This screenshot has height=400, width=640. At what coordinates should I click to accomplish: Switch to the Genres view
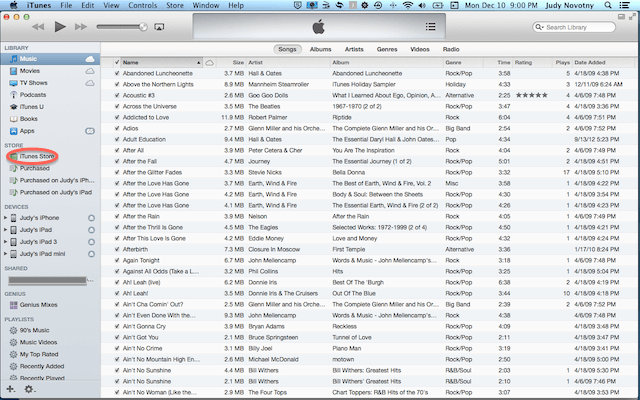[x=387, y=49]
